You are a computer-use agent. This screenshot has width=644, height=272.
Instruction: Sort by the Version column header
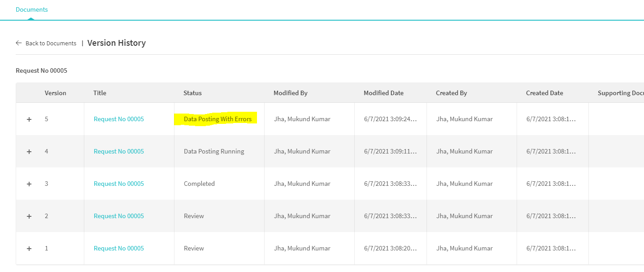click(55, 93)
